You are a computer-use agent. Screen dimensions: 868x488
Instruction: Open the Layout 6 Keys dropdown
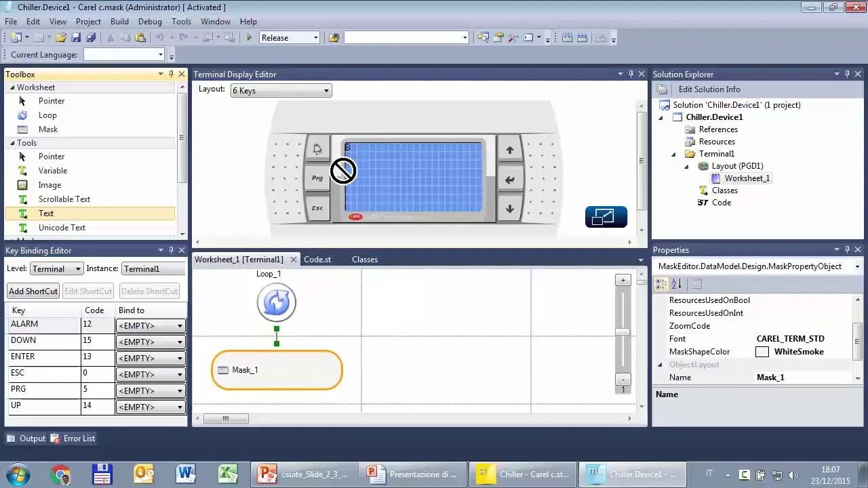click(281, 91)
